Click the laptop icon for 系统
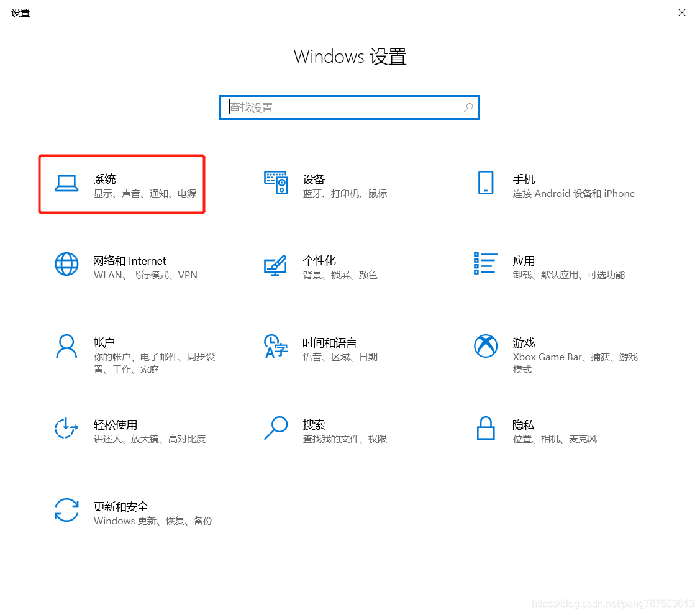The width and height of the screenshot is (700, 615). pyautogui.click(x=66, y=183)
